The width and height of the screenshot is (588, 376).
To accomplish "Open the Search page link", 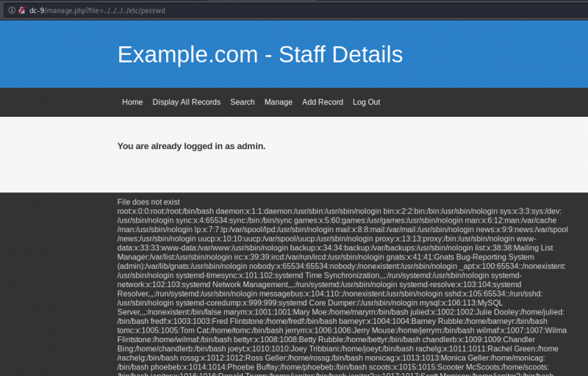I will pos(243,102).
